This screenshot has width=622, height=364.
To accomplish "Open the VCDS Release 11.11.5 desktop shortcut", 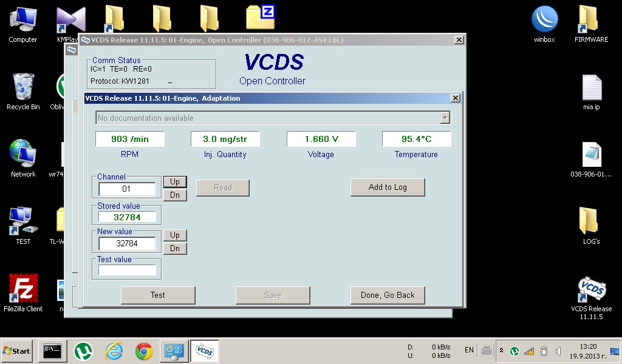I will pos(591,291).
